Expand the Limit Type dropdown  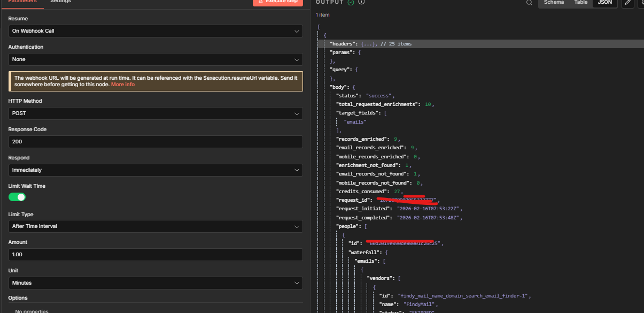(x=155, y=226)
